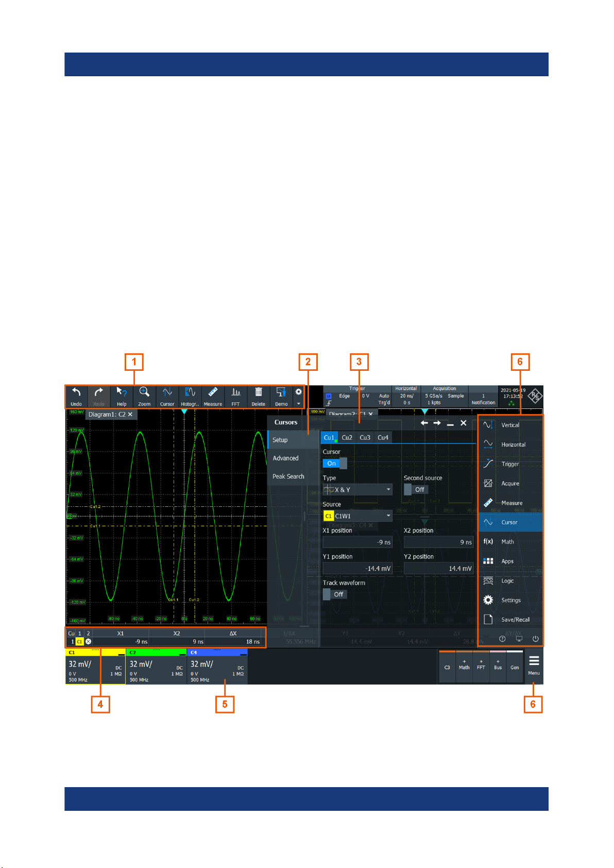Image resolution: width=614 pixels, height=868 pixels.
Task: Click the Delete trash icon
Action: 259,397
